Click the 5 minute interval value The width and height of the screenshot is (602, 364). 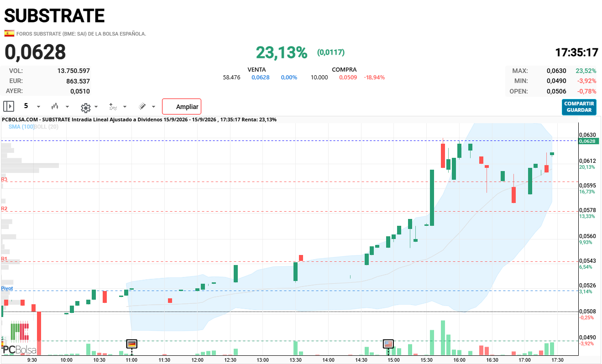[x=26, y=106]
